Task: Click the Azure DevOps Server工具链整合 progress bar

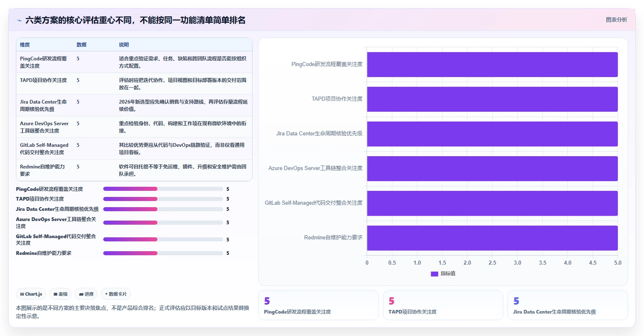Action: (x=163, y=223)
